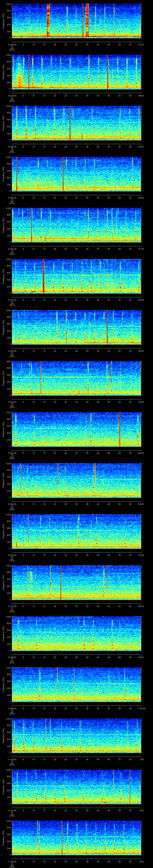Click the spectrogram panel starting at 10:55:00

[77, 481]
